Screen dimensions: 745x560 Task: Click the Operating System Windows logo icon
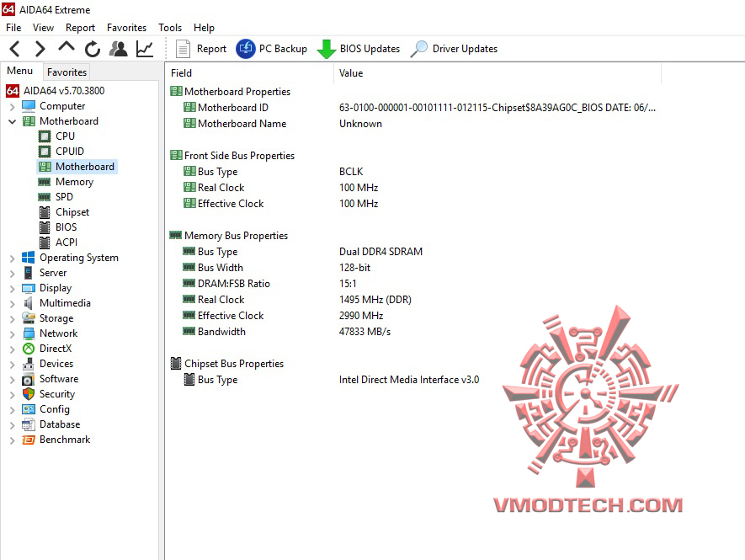click(29, 258)
